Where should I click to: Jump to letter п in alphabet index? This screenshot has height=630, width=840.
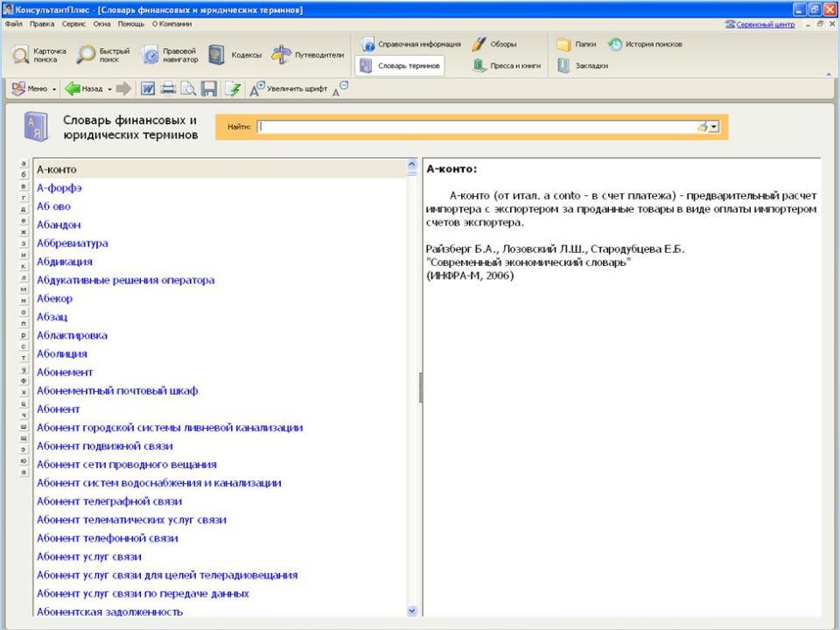(x=24, y=324)
